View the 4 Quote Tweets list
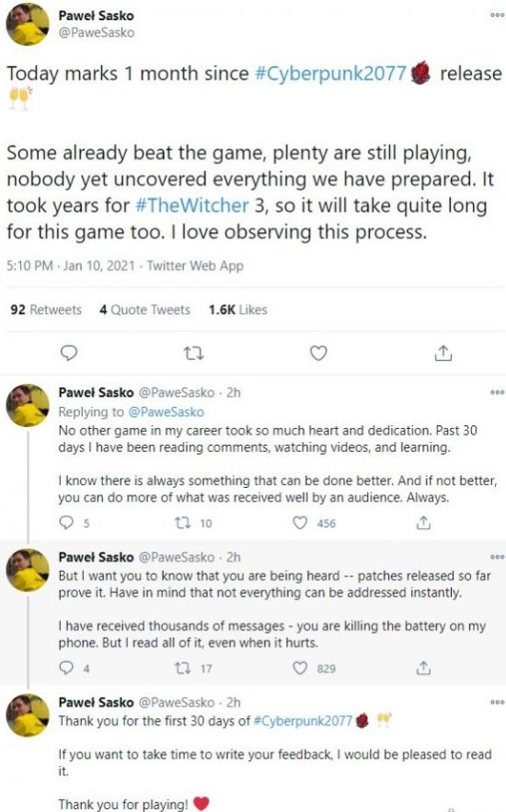Screen dimensions: 506x812 [x=144, y=309]
